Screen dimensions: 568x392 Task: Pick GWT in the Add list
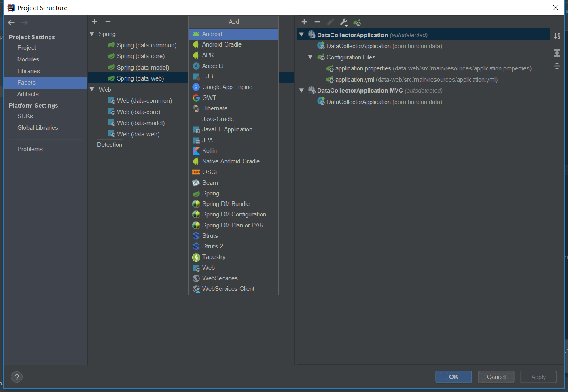(x=233, y=98)
